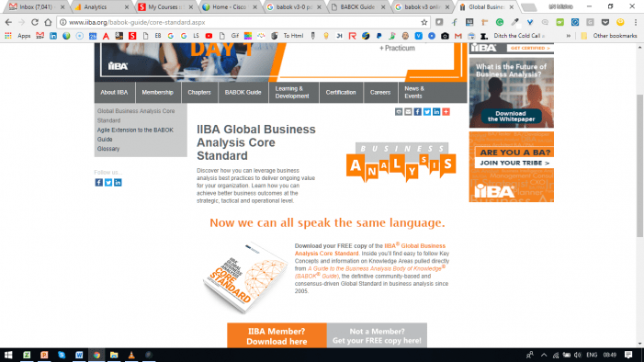
Task: Click the address bar URL field
Action: coord(243,22)
